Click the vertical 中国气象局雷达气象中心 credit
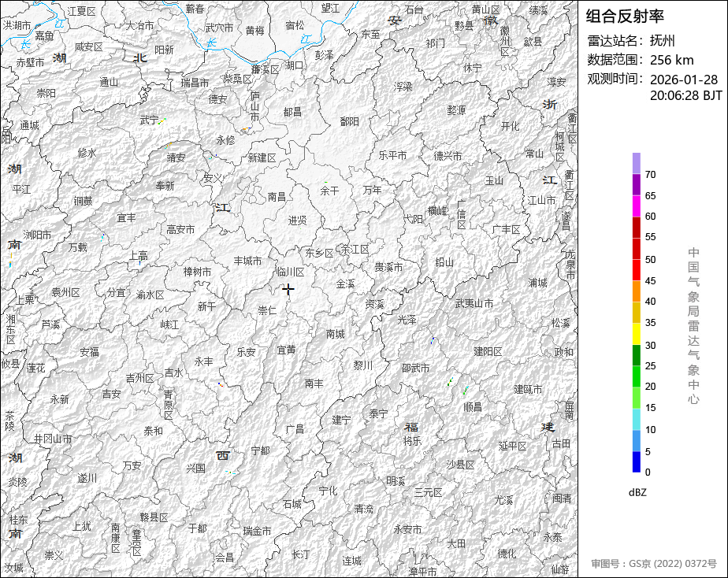Image resolution: width=728 pixels, height=578 pixels. point(693,326)
